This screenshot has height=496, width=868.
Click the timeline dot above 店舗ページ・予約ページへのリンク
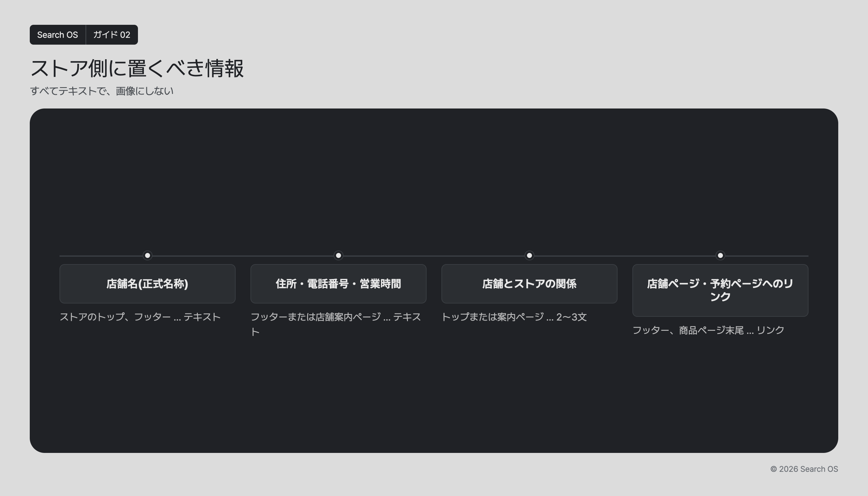tap(720, 255)
